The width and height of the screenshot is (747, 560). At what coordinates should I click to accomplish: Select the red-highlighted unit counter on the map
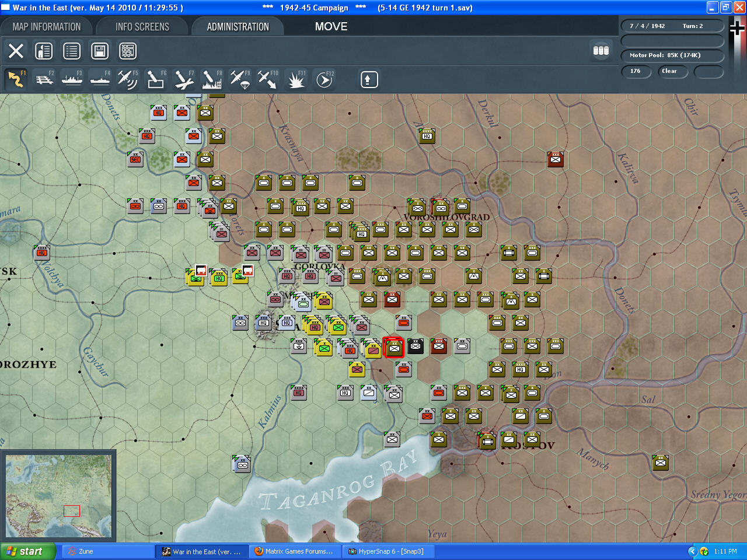click(393, 347)
